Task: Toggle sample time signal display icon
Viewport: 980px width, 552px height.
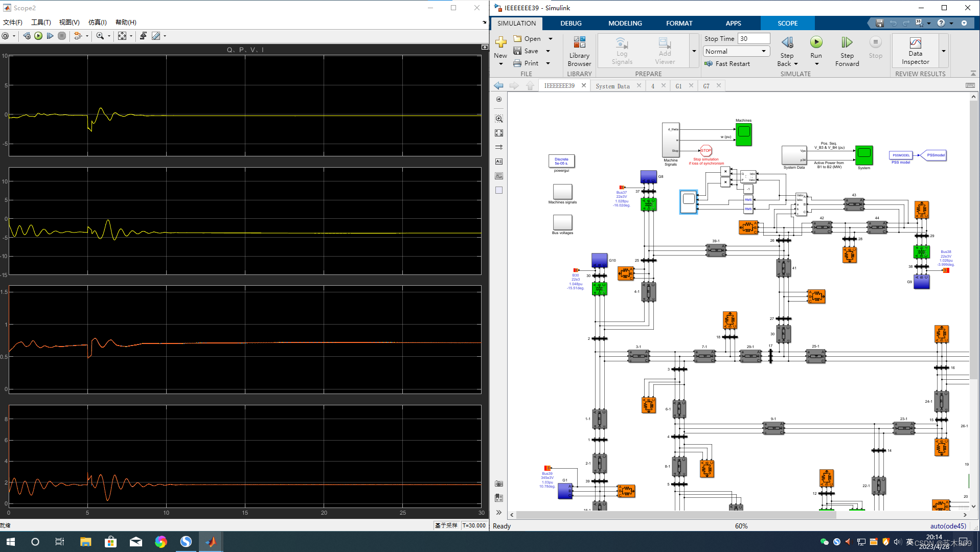Action: click(x=499, y=147)
